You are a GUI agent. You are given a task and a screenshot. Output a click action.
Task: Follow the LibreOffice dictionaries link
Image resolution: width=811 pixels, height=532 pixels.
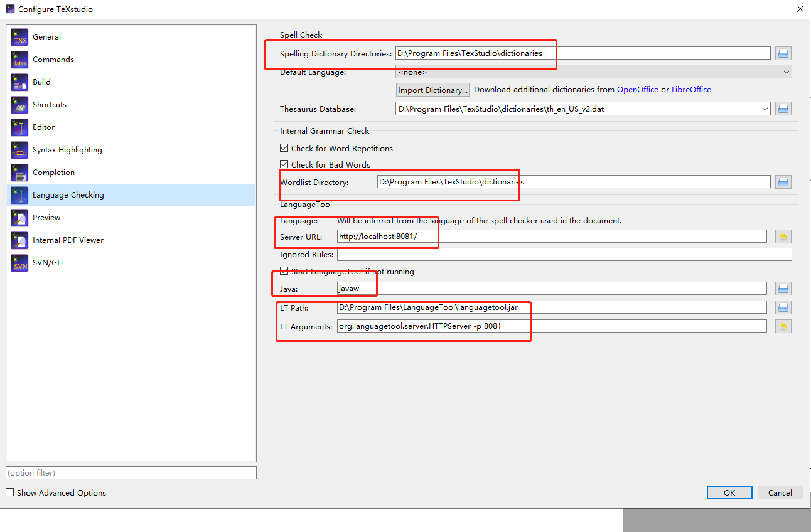(x=691, y=90)
